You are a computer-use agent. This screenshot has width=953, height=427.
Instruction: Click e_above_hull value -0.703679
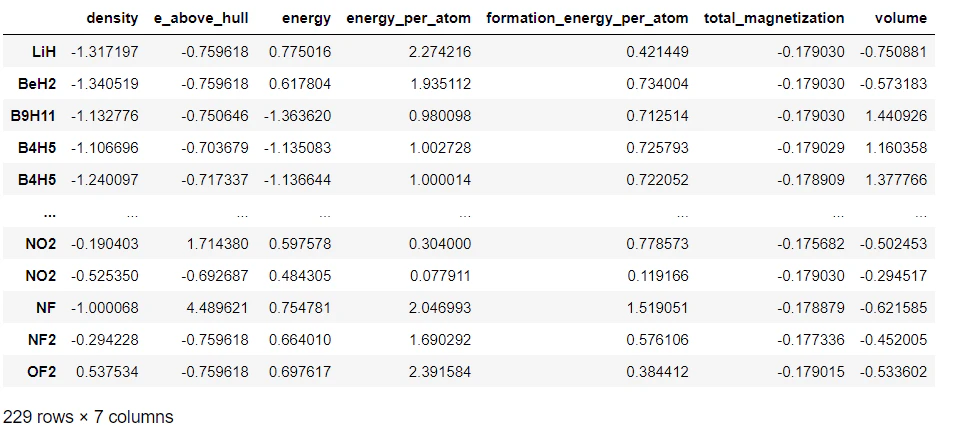[x=215, y=148]
